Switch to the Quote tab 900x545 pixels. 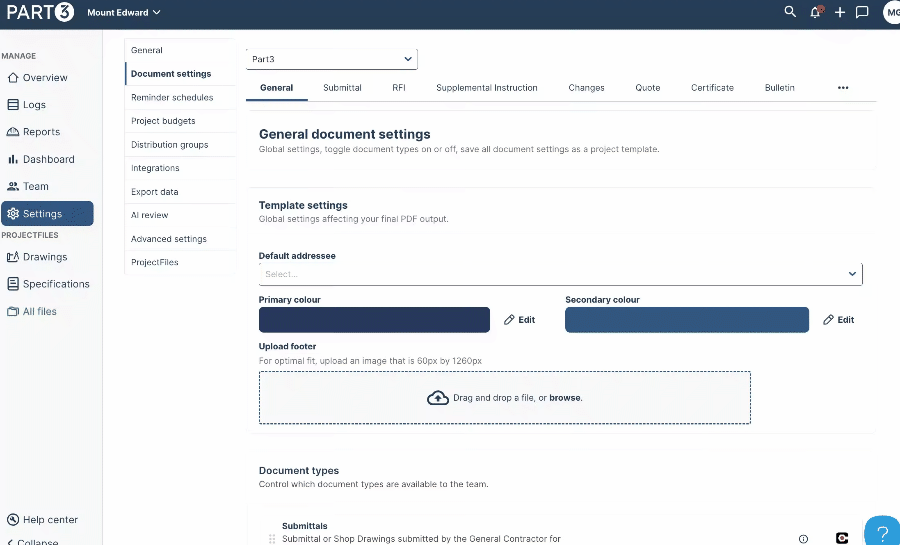[647, 88]
